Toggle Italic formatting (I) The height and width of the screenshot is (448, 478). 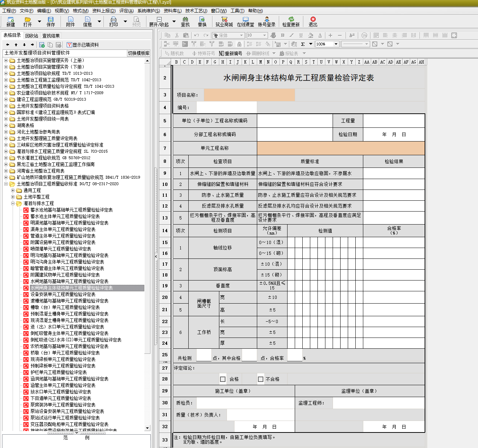[x=291, y=35]
